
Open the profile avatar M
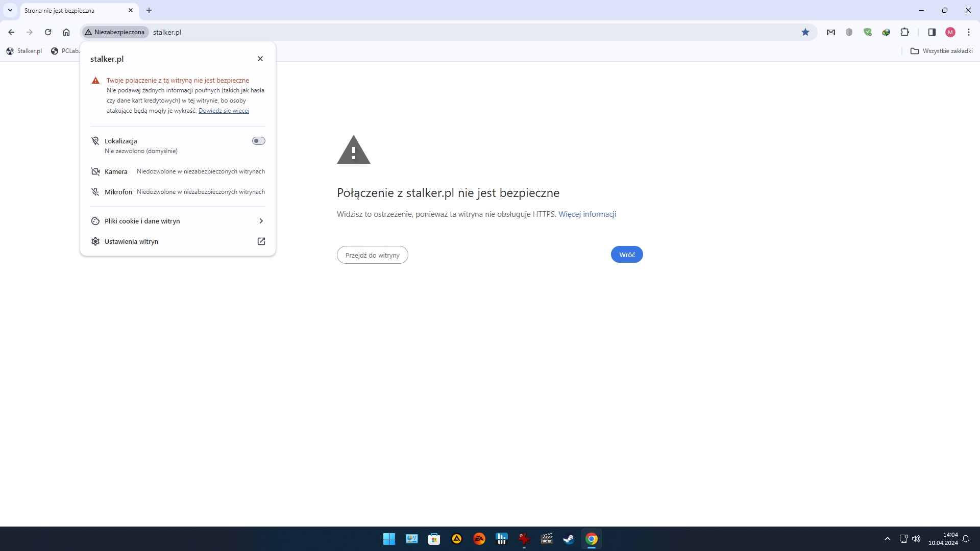[950, 32]
